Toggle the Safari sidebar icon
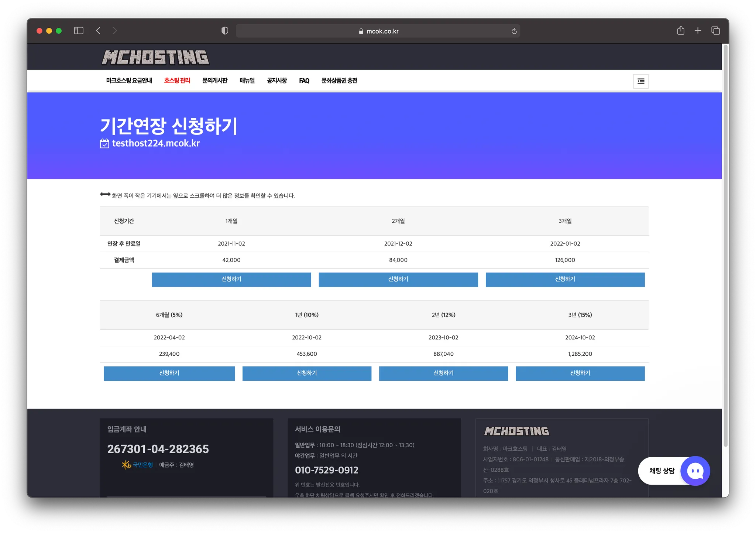 [79, 31]
